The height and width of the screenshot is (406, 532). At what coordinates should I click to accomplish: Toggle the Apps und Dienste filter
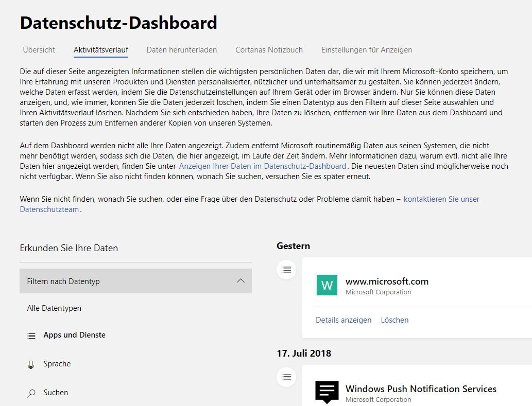point(74,335)
